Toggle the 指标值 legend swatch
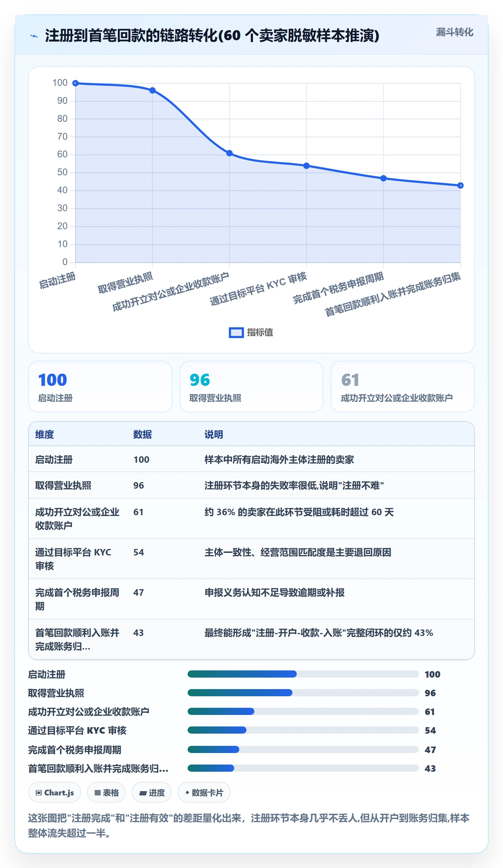The height and width of the screenshot is (868, 503). [x=236, y=333]
